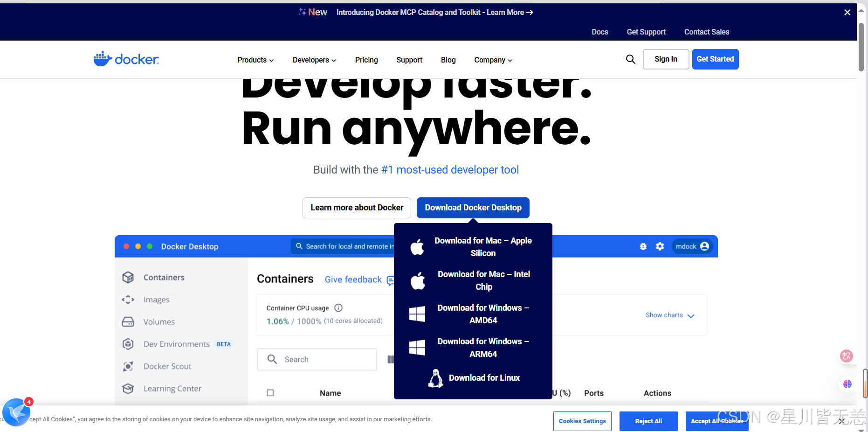Click the Containers cube icon in sidebar

pos(128,277)
